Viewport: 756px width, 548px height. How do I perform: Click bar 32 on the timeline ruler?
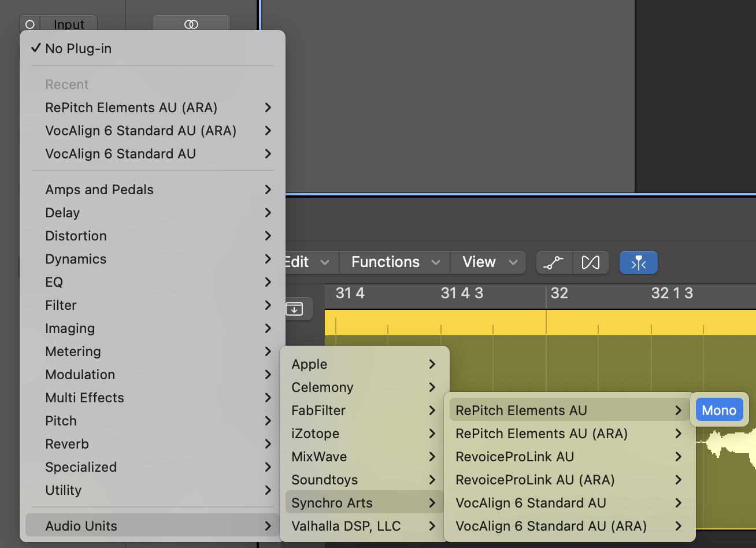559,294
